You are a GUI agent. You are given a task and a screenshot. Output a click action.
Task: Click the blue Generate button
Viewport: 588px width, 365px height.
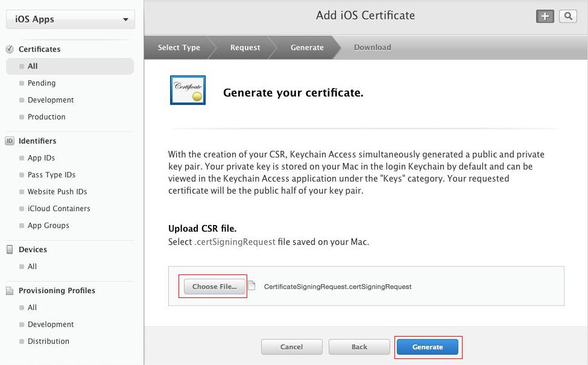coord(428,347)
